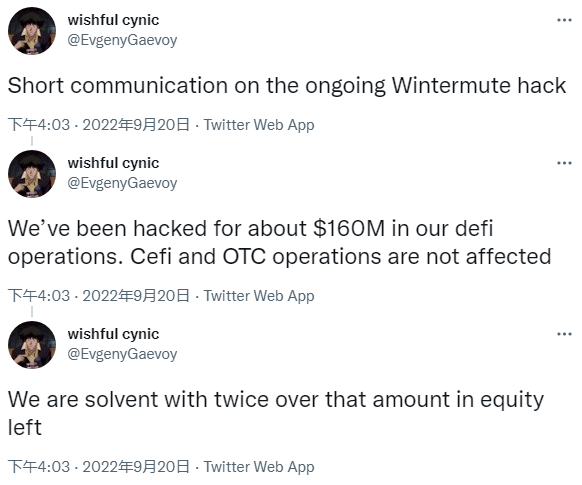Screen dimensions: 582x485
Task: Click Twitter Web App source on first tweet
Action: (x=259, y=125)
